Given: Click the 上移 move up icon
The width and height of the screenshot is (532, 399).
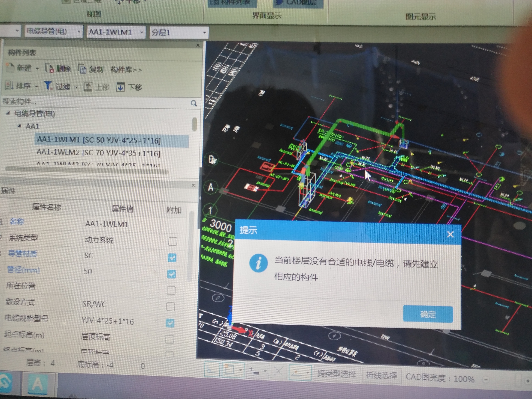Looking at the screenshot, I should pos(88,87).
